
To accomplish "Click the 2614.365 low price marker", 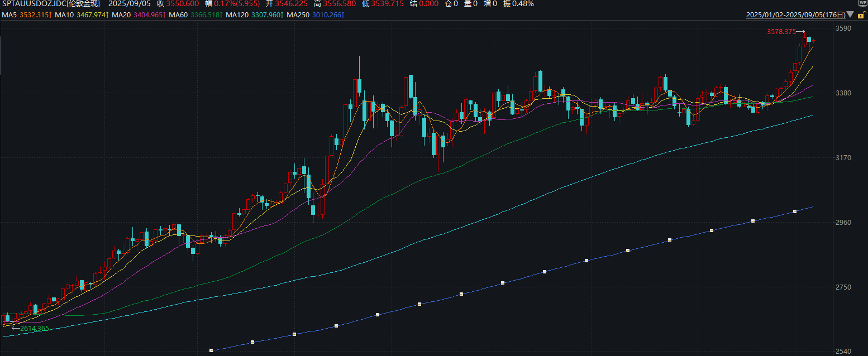I will (x=35, y=329).
